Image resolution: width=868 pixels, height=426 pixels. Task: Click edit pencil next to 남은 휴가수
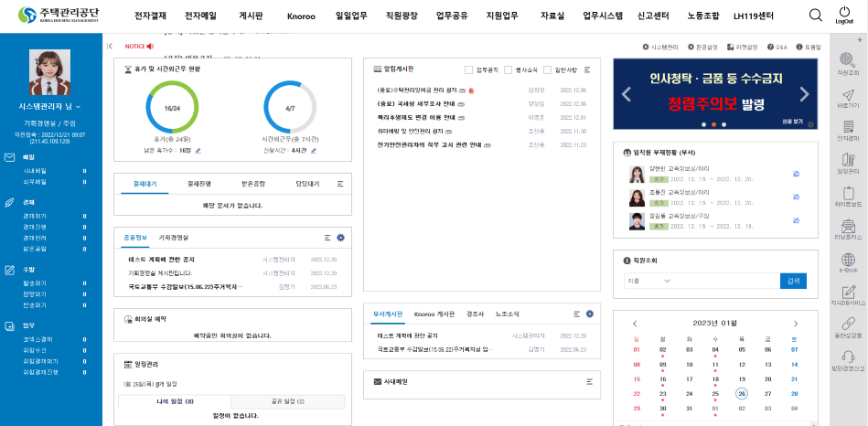point(198,150)
